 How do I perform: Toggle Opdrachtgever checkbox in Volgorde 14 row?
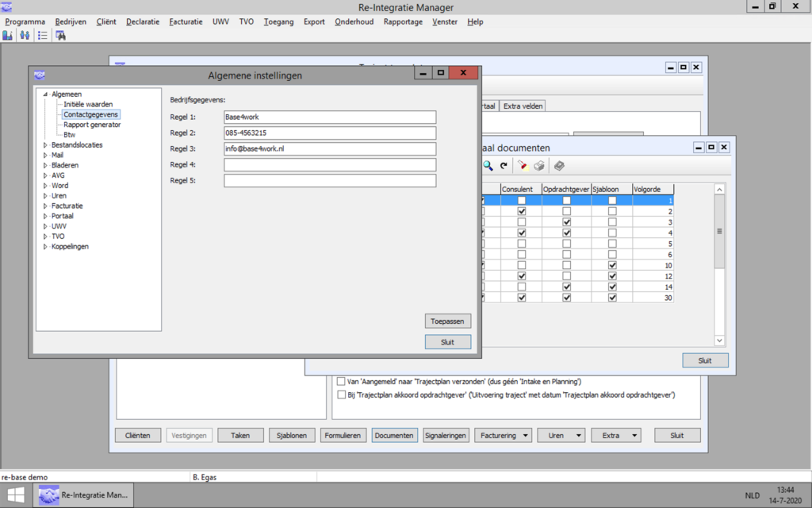(x=566, y=287)
